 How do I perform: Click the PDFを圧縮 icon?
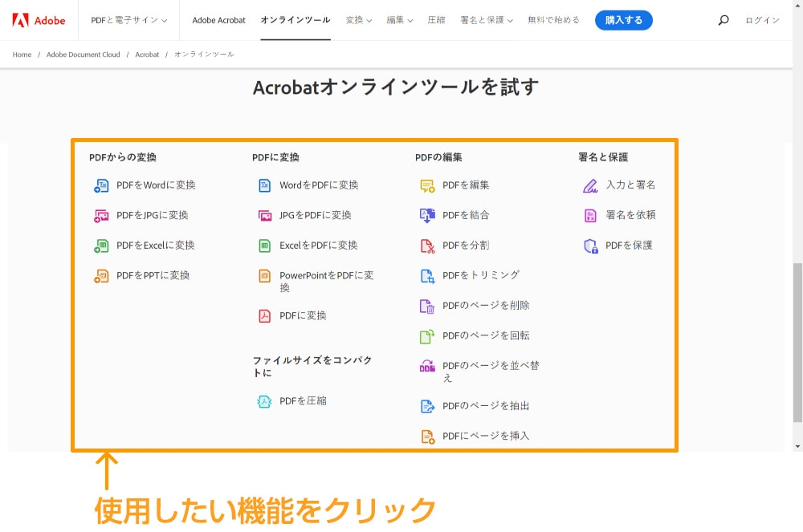coord(264,401)
